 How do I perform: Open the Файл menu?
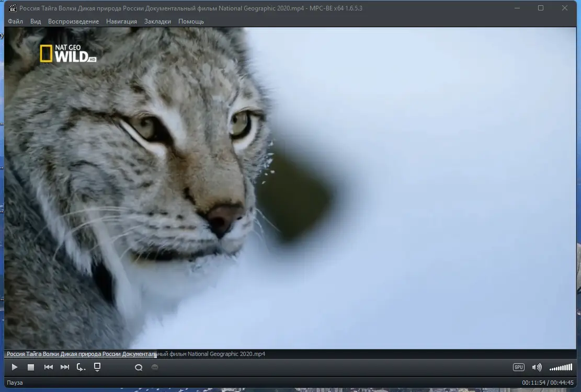coord(15,21)
